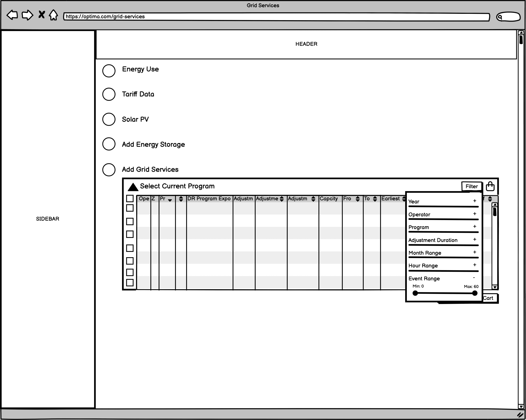Collapse the Select Current Program panel triangle
Screen dimensions: 526x420
[x=133, y=187]
